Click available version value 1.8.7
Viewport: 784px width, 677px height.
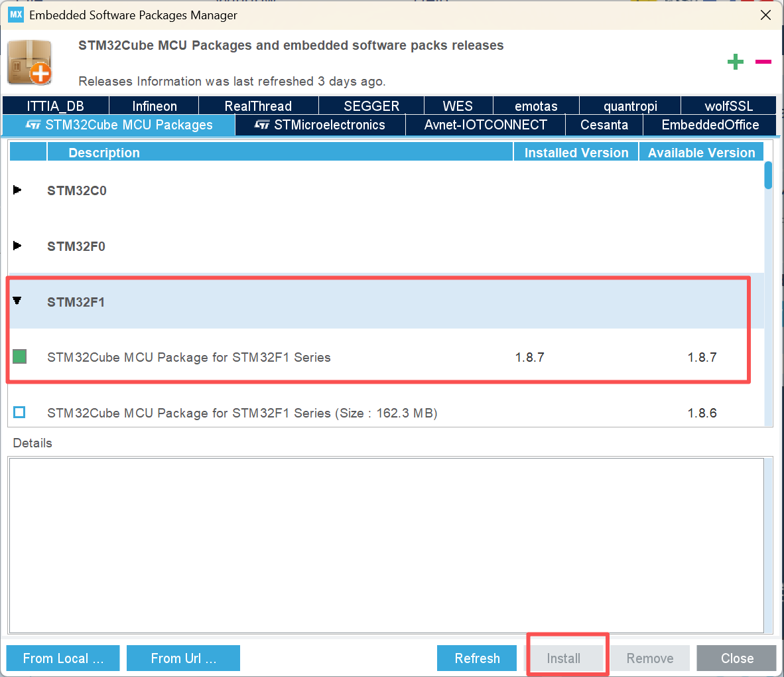coord(702,357)
